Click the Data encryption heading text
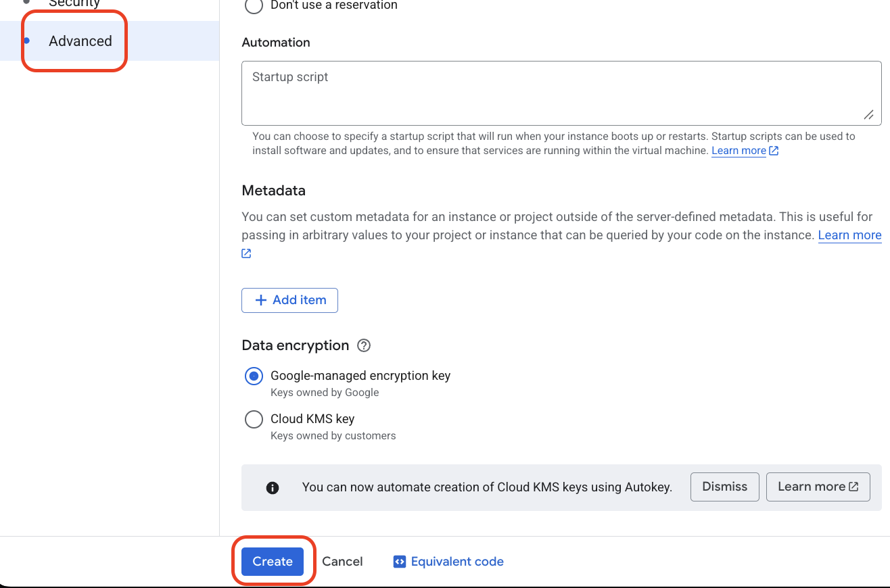890x588 pixels. (296, 346)
